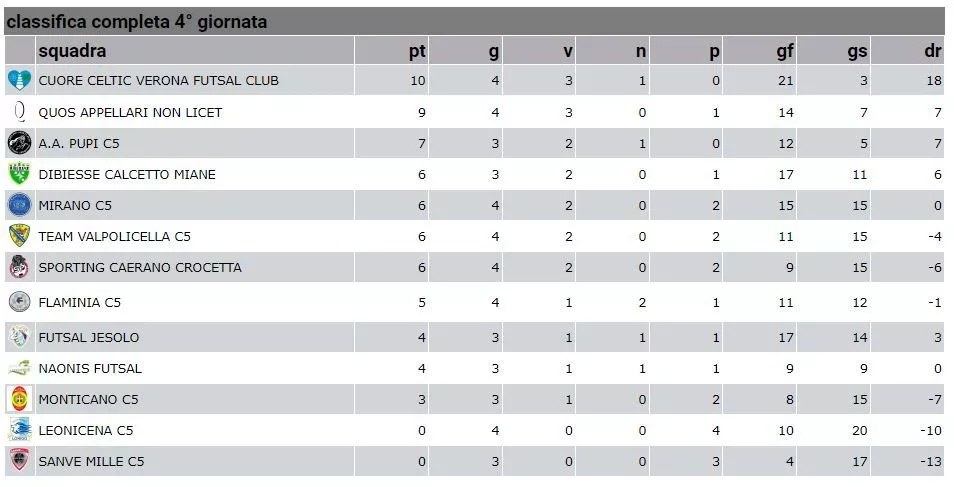Viewport: 954px width, 487px height.
Task: Select the CUORE CELTIC VERONA FUTSAL CLUB name
Action: point(158,80)
